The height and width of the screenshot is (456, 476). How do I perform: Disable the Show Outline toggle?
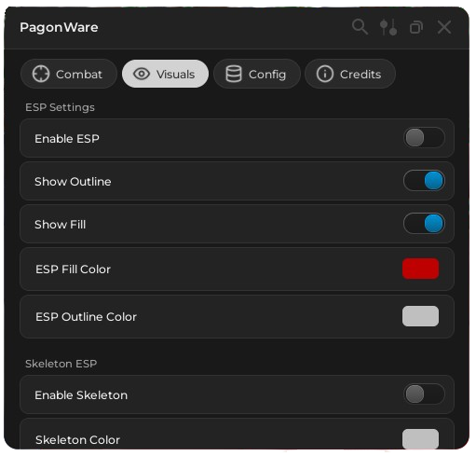424,181
